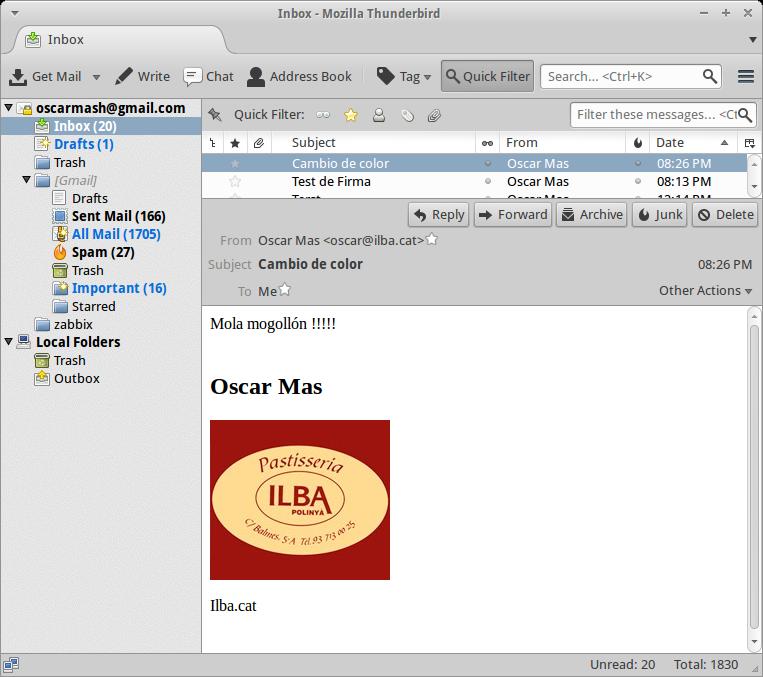This screenshot has width=763, height=677.
Task: Mark Cambio de color message as junk via dot
Action: [637, 164]
